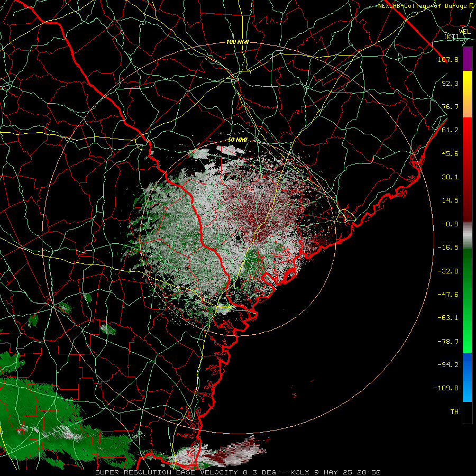Pick the gray near-zero color bar segment
Image resolution: width=476 pixels, height=476 pixels.
click(x=467, y=235)
